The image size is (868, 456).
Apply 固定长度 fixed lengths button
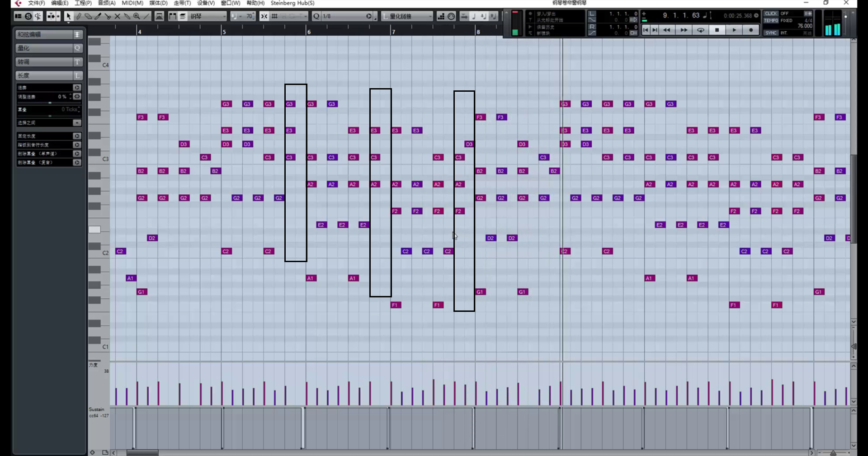77,136
